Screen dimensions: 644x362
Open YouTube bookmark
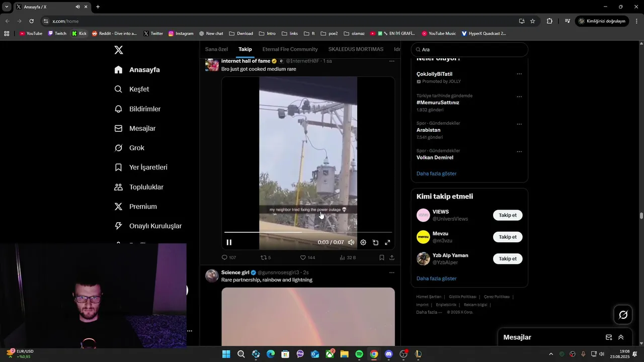click(x=31, y=34)
